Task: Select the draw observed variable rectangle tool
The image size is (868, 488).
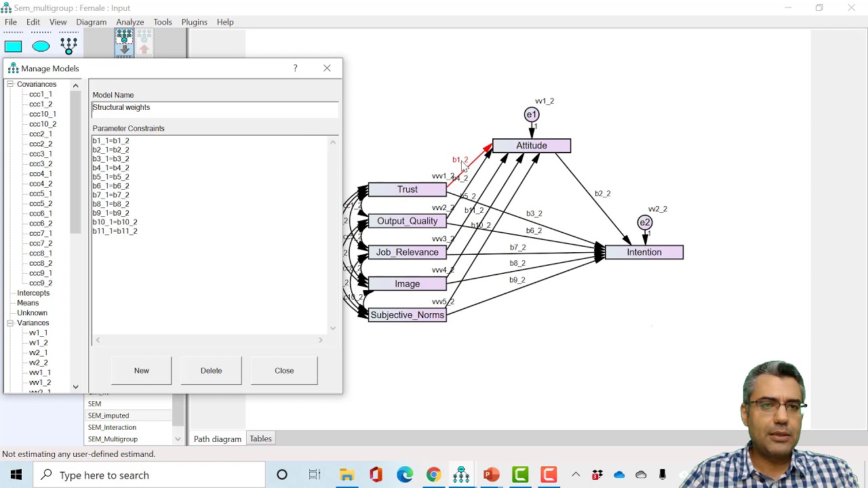Action: pyautogui.click(x=13, y=46)
